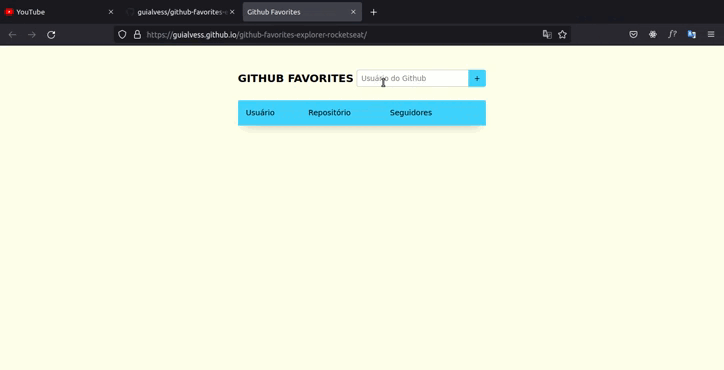Open the Pocket save icon

634,35
